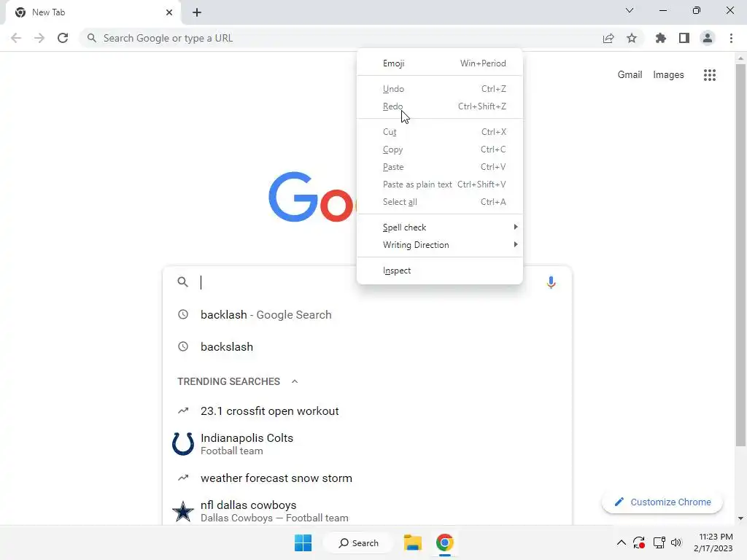
Task: Open the taskbar clock and date
Action: pyautogui.click(x=713, y=542)
